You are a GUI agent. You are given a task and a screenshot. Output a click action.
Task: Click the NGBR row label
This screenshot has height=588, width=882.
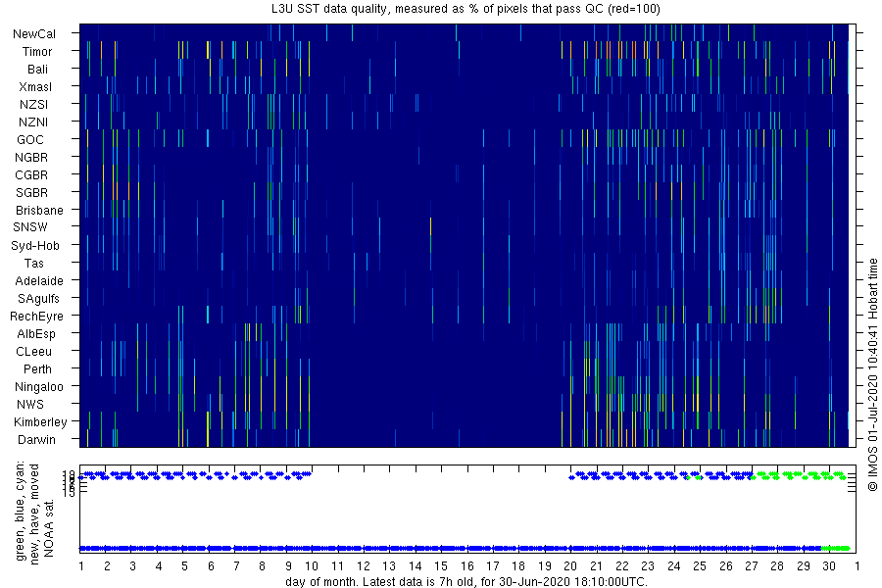tap(31, 158)
